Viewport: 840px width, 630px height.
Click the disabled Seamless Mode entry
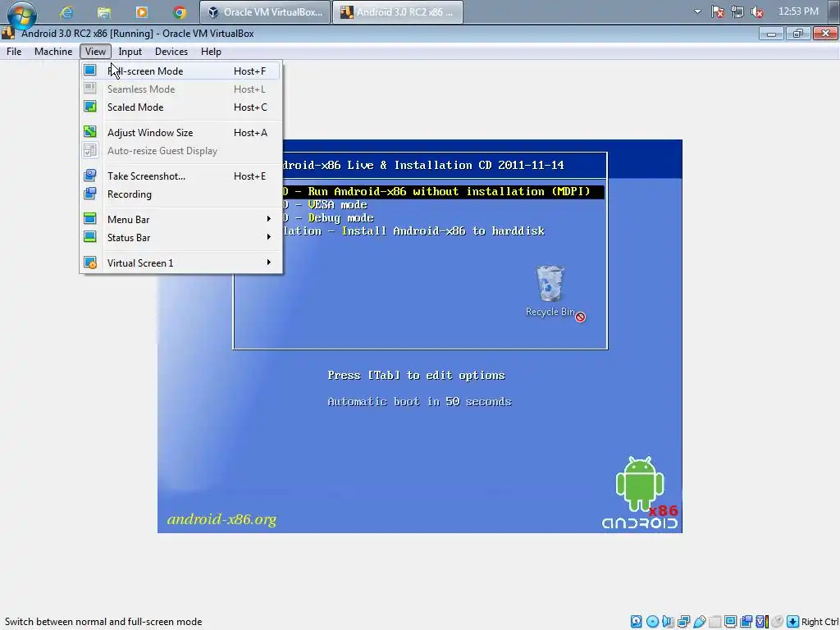coord(180,89)
